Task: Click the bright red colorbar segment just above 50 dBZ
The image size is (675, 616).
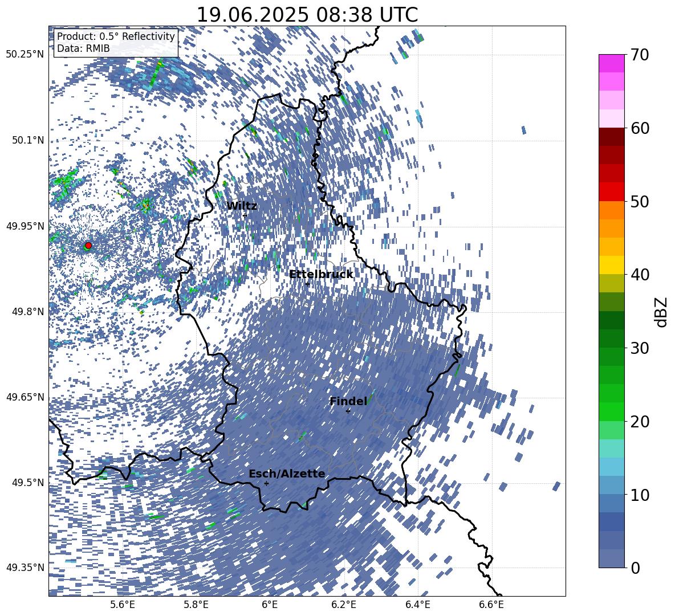Action: click(611, 192)
